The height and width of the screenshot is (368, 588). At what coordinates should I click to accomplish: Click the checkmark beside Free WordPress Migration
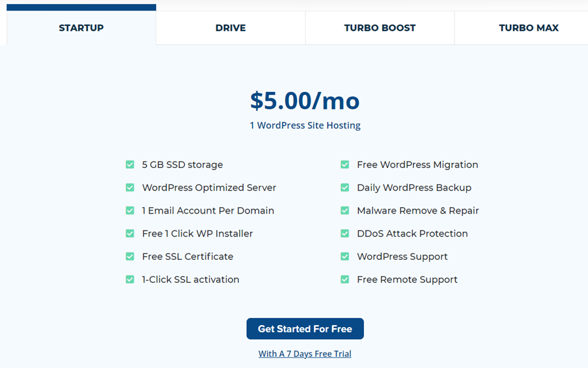pyautogui.click(x=344, y=165)
